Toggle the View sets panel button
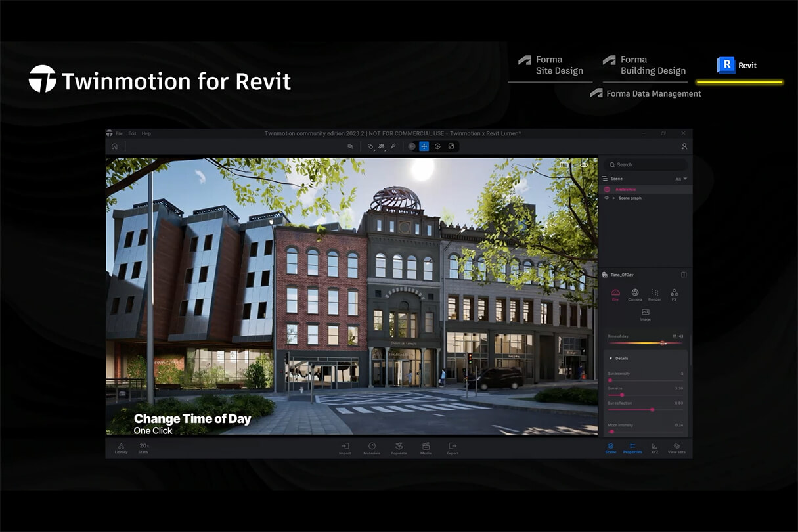This screenshot has height=532, width=798. pos(676,448)
